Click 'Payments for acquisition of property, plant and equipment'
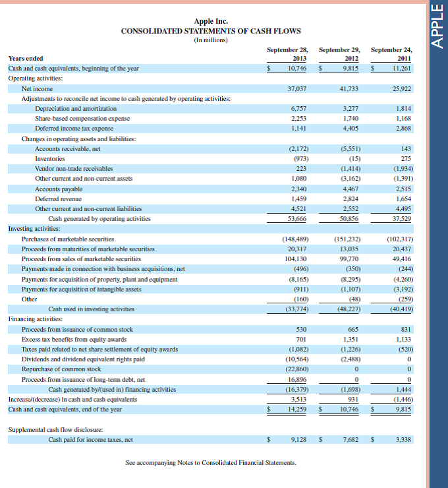The width and height of the screenshot is (448, 488). coord(99,280)
